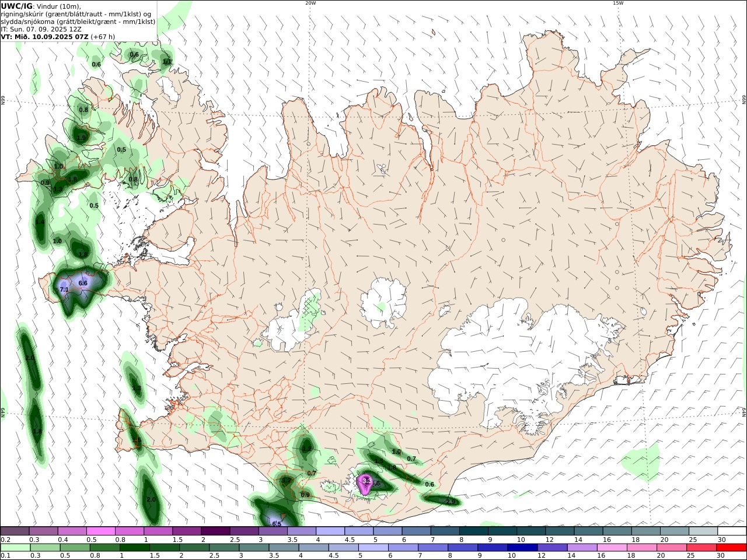
Task: Click the valid time 'VT: Mið. 10.09.2025 07Z'
Action: [x=45, y=36]
